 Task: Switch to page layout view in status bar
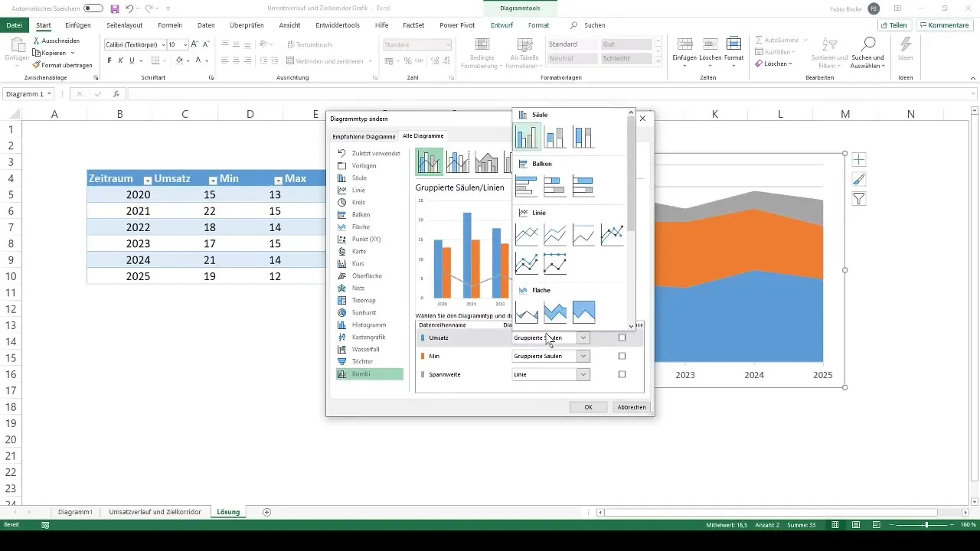(x=855, y=525)
